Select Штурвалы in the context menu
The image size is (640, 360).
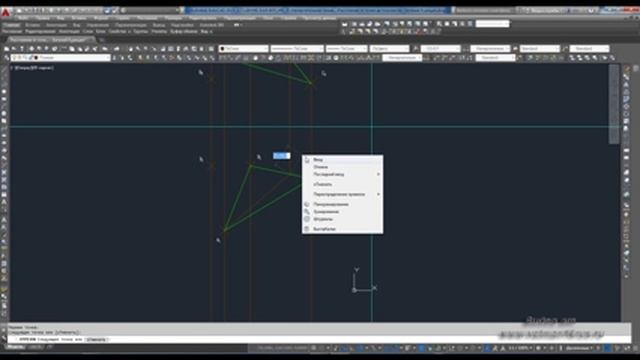coord(342,219)
